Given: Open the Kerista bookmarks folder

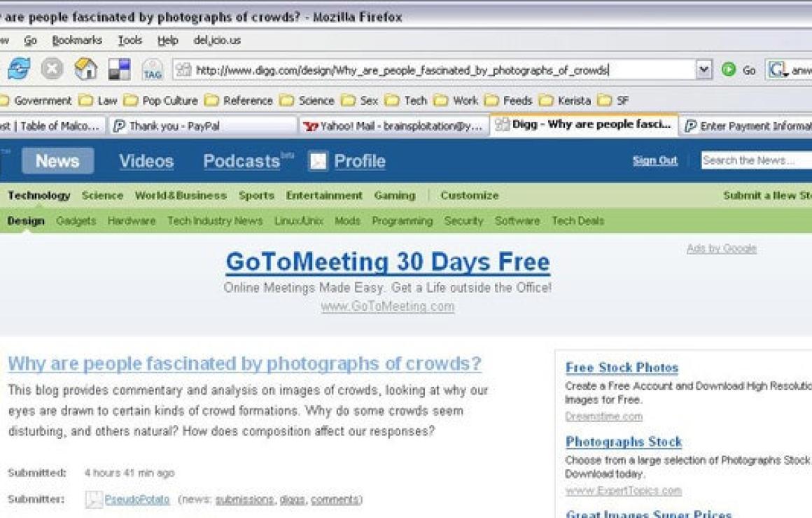Looking at the screenshot, I should 564,101.
